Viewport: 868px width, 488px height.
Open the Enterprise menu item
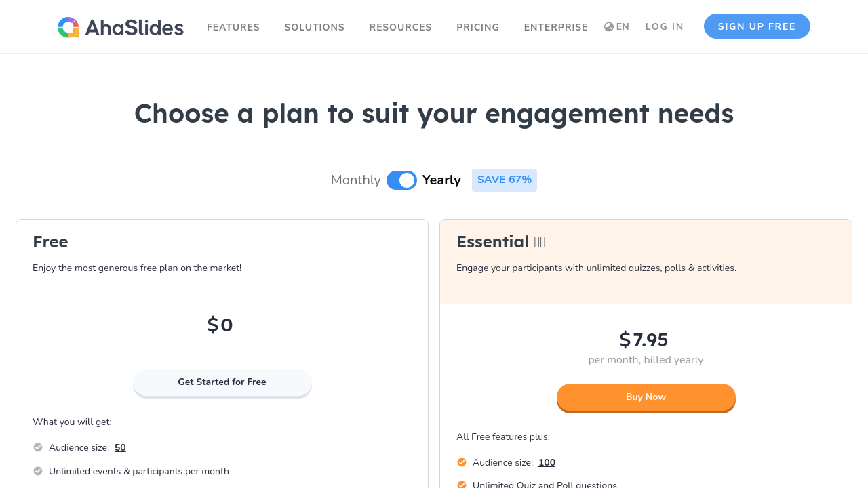pos(555,27)
